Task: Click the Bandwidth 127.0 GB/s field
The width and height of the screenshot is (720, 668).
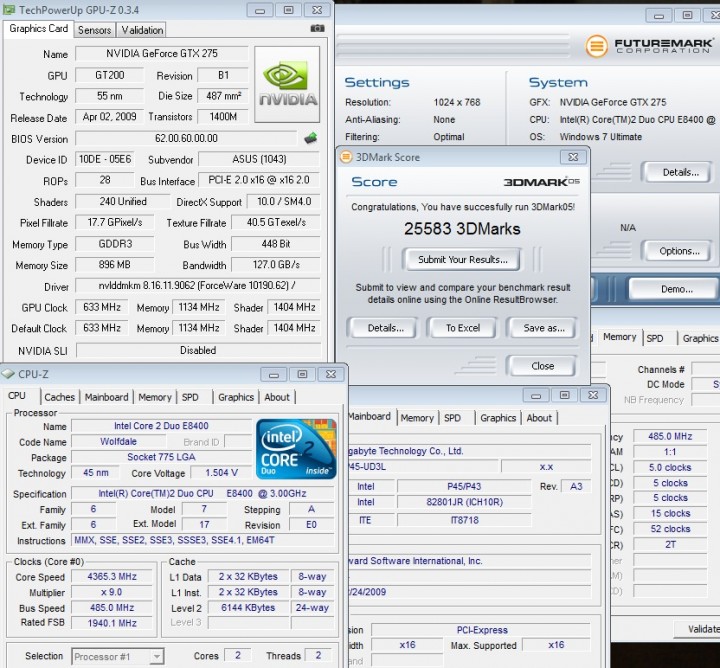Action: [x=276, y=265]
